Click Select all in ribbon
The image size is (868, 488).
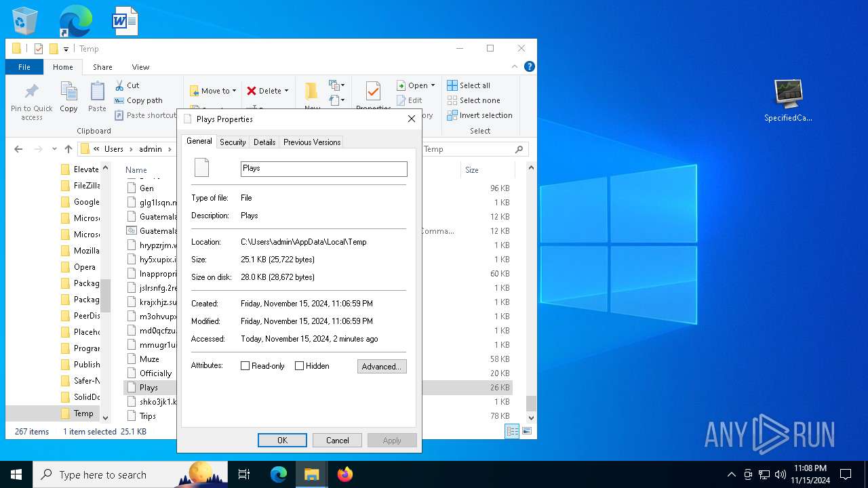(469, 85)
